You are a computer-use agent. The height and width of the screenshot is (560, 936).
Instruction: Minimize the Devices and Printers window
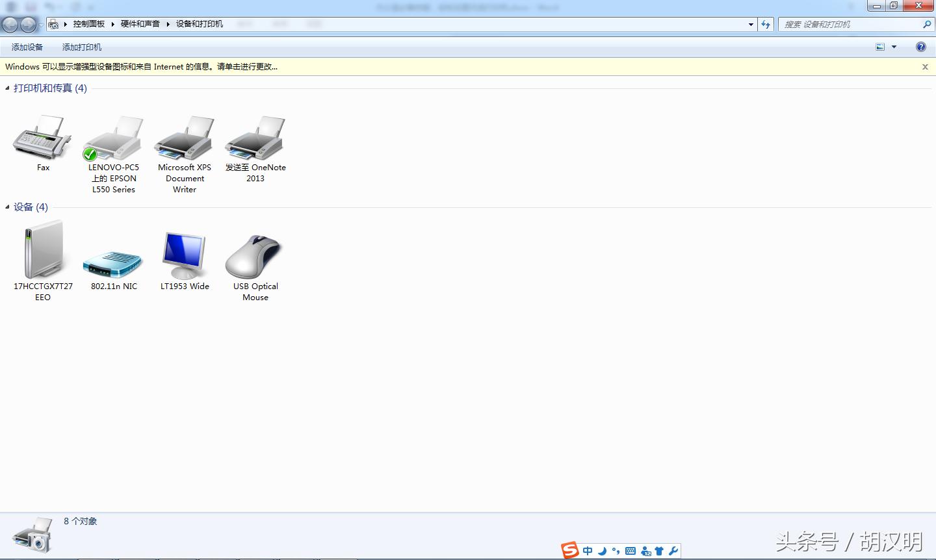(x=877, y=6)
